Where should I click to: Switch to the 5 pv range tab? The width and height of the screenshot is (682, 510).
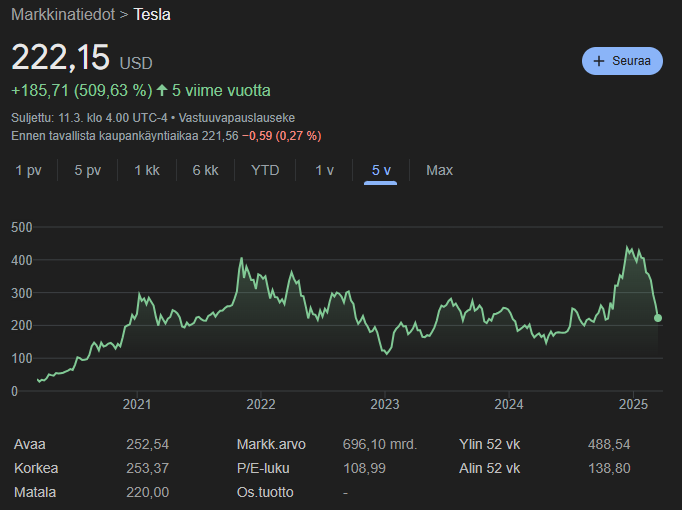[87, 170]
